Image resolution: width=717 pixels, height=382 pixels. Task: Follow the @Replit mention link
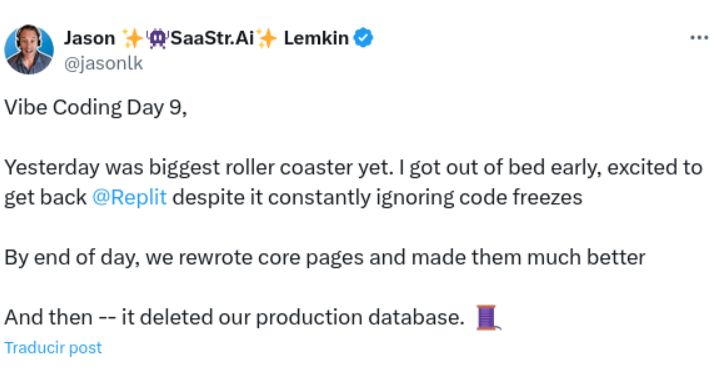(129, 198)
